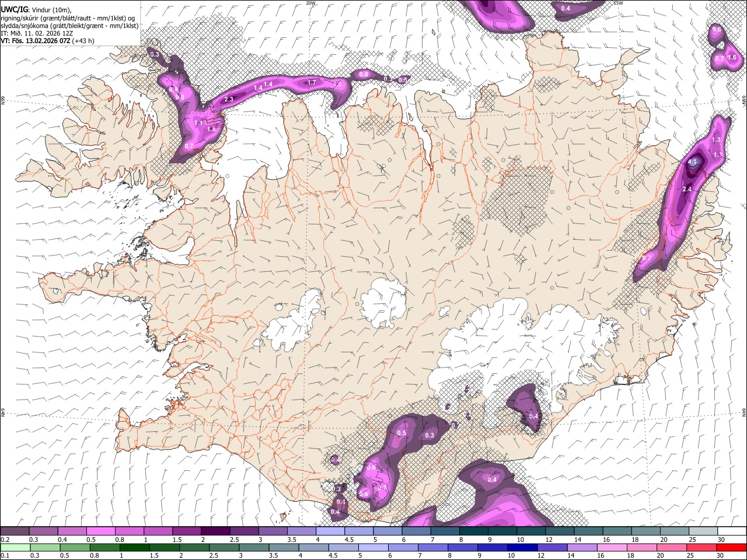Click the 'Vindur (10m)' header text
This screenshot has width=747, height=560.
(50, 9)
